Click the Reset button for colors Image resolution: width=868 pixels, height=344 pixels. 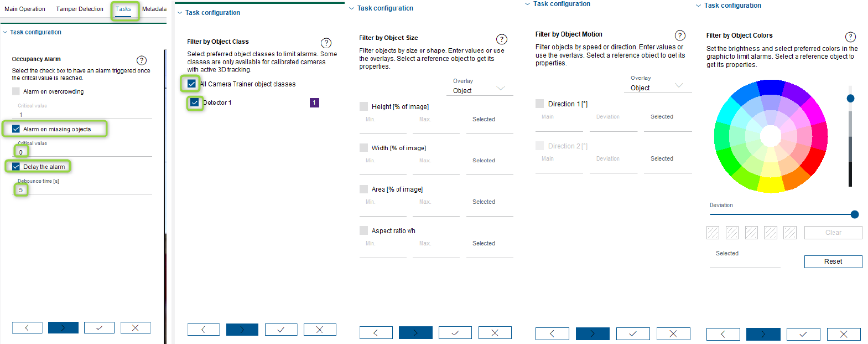pos(833,261)
